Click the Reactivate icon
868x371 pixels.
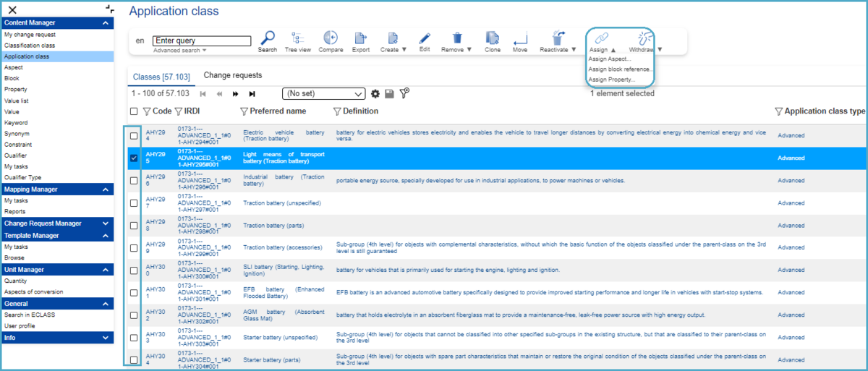tap(558, 38)
